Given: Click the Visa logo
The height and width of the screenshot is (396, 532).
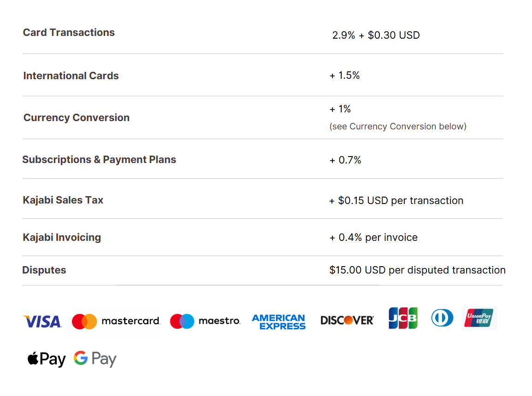Looking at the screenshot, I should [x=42, y=321].
